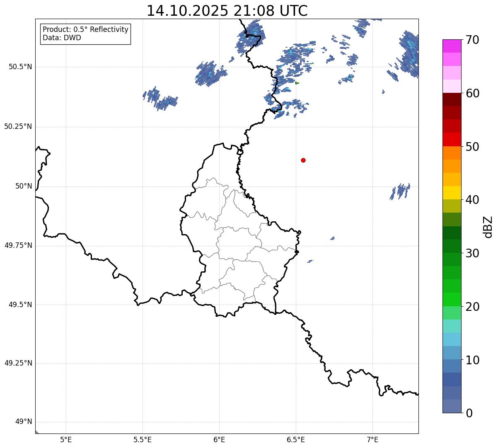Click the "50.25°N" latitude label
Image resolution: width=498 pixels, height=448 pixels.
pos(18,126)
